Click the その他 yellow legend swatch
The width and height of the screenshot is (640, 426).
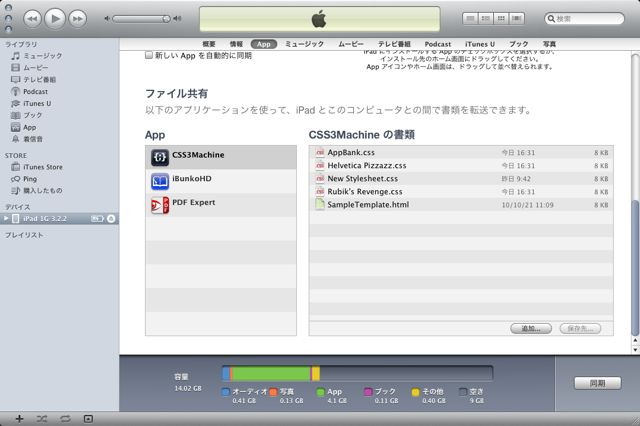tap(416, 392)
